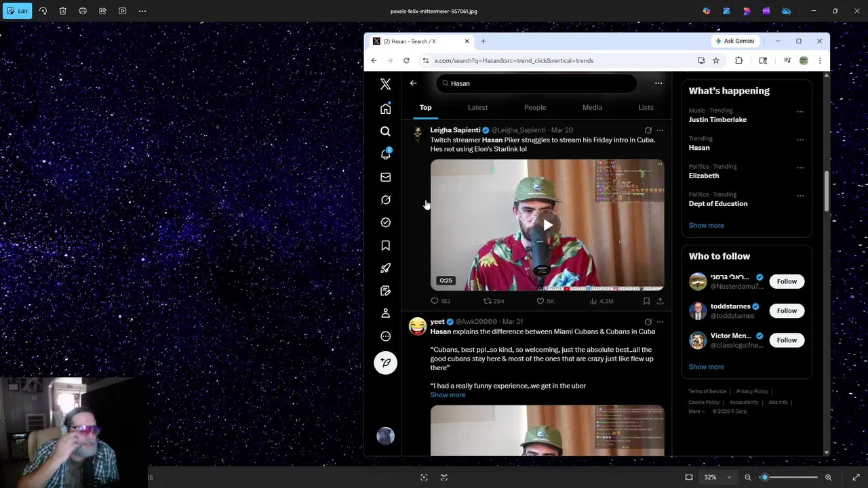Open Photos toolbar more options
This screenshot has height=488, width=868.
(142, 11)
